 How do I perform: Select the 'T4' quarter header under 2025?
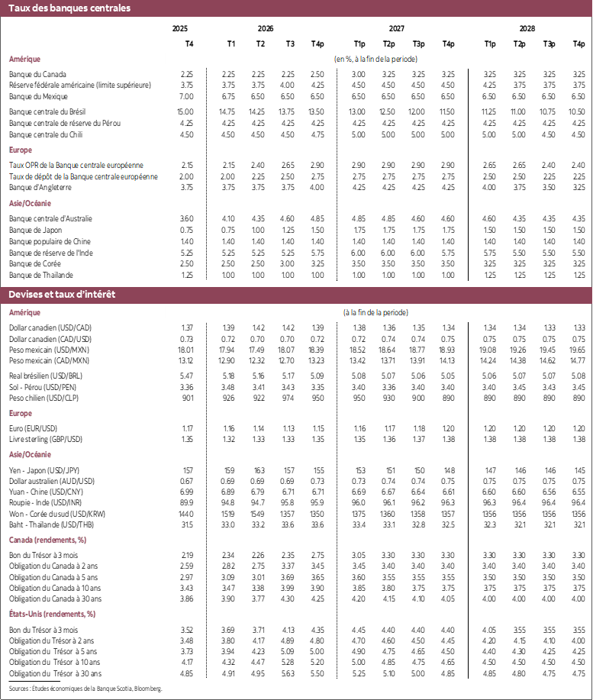[189, 44]
